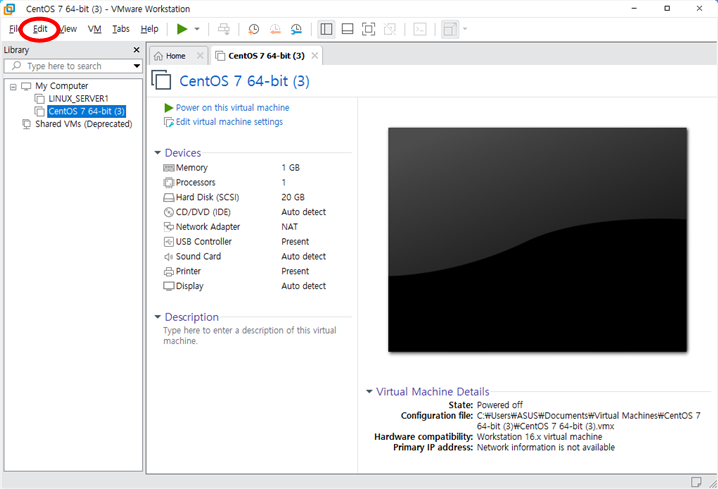Click the green Power On toolbar button

click(x=182, y=29)
